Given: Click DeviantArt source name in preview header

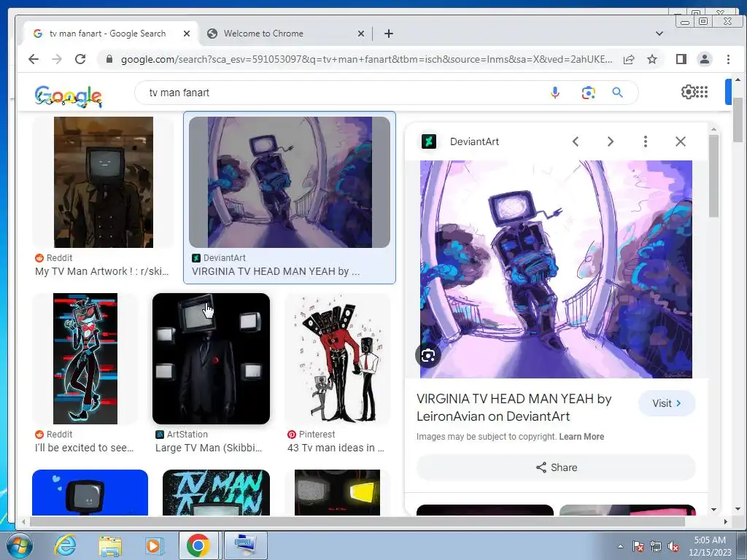Looking at the screenshot, I should 474,141.
